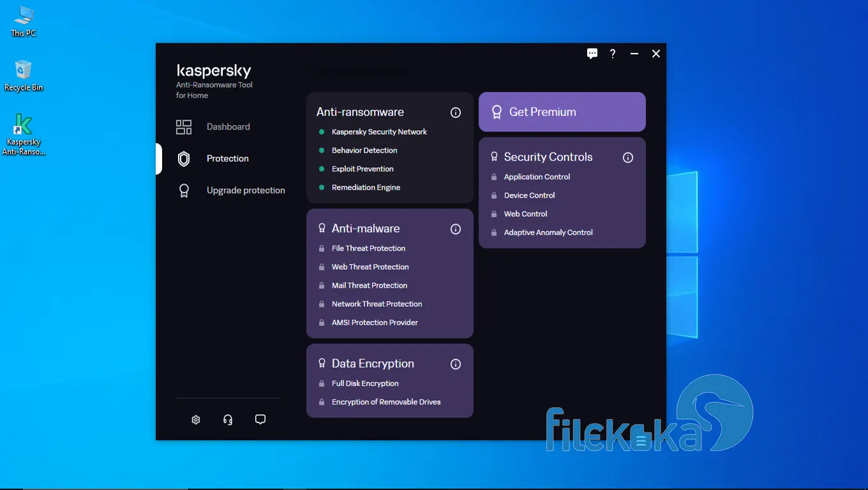Show info for the Anti-ransomware card
This screenshot has width=868, height=490.
tap(456, 112)
